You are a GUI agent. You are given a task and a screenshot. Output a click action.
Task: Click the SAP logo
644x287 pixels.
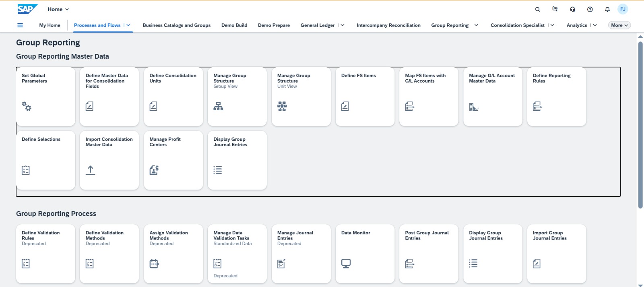pyautogui.click(x=27, y=9)
